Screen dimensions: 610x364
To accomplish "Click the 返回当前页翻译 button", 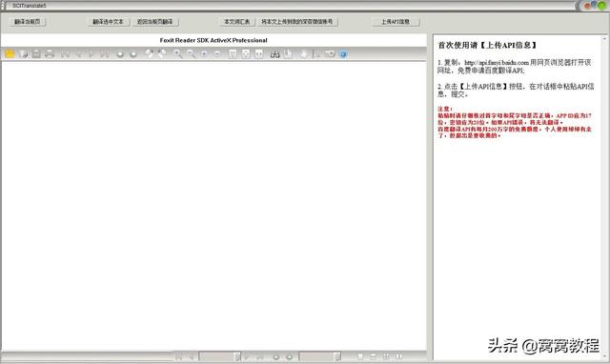I will point(154,22).
